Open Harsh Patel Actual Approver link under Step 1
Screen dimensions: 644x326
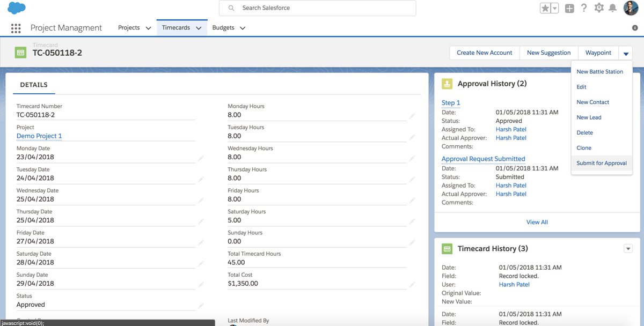511,138
